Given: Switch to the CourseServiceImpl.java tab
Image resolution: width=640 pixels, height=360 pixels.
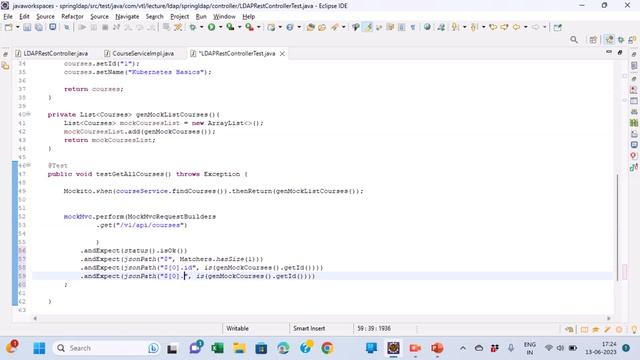Looking at the screenshot, I should tap(139, 53).
